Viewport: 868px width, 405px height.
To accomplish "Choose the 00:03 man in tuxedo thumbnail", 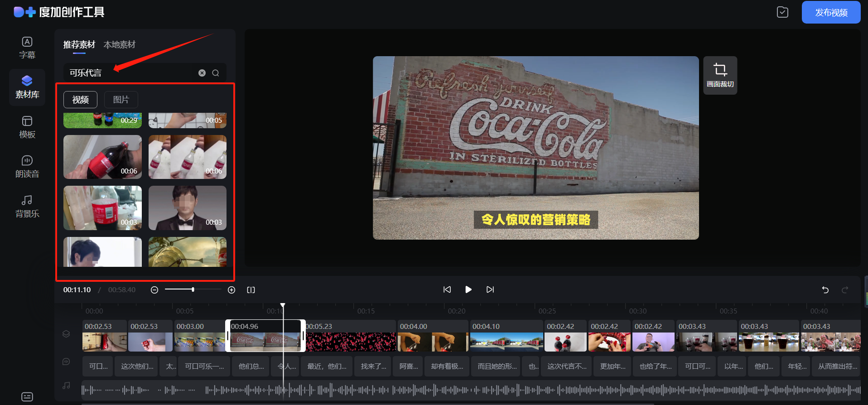I will coord(188,208).
